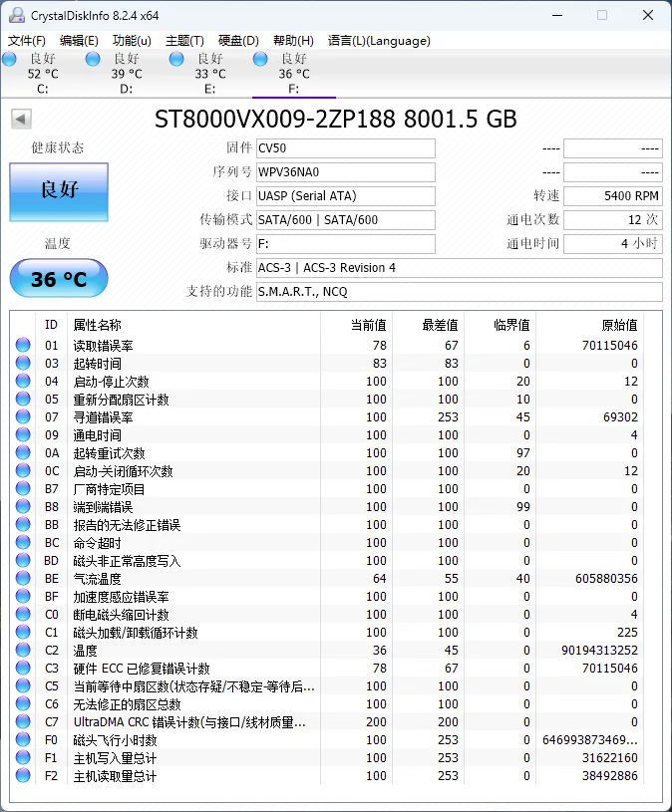Click the 属性名称 column header

pos(98,325)
